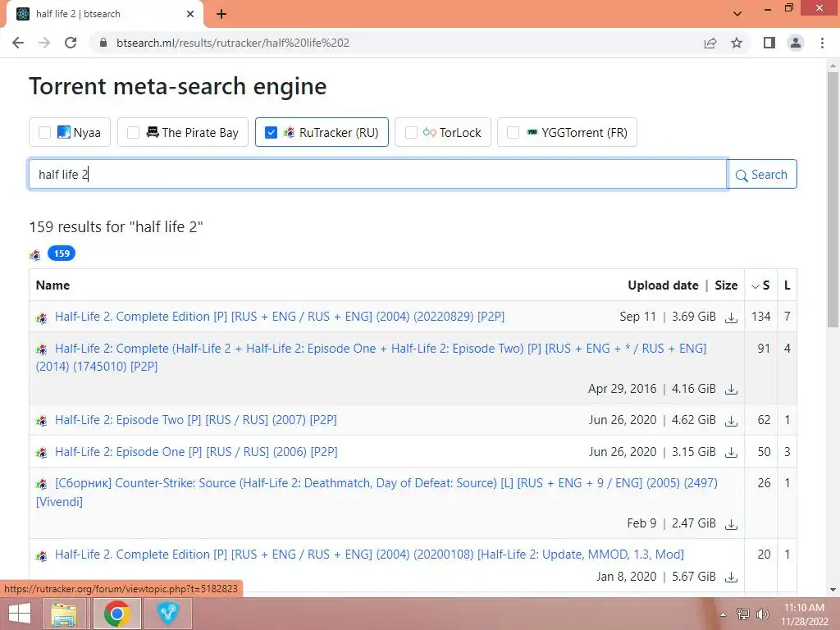Show hidden system tray icons
The width and height of the screenshot is (840, 630).
(x=724, y=614)
